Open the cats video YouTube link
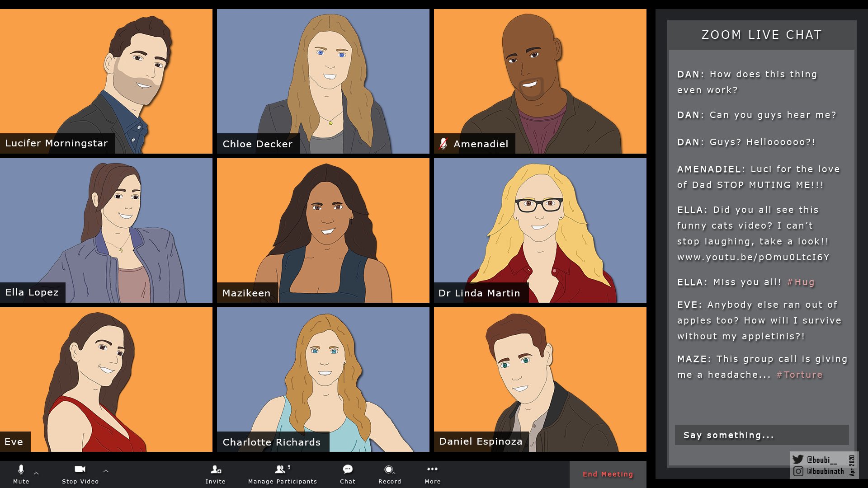Screen dimensions: 868x488 (x=753, y=258)
